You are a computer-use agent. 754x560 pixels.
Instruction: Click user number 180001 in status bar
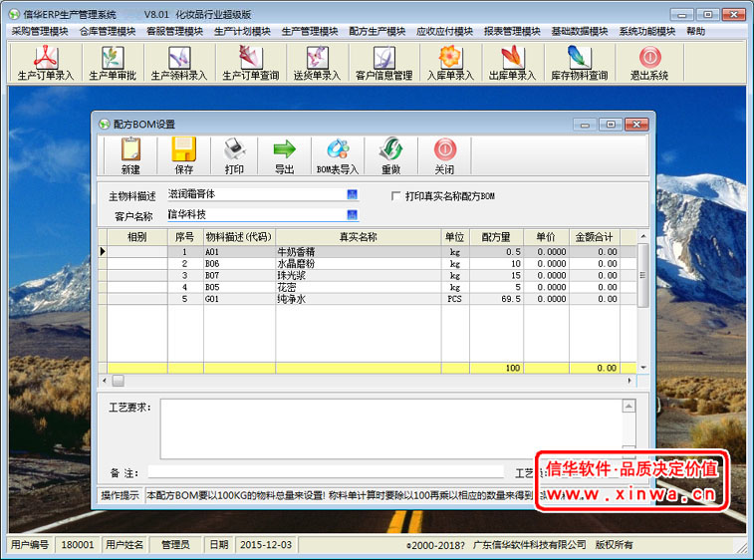[78, 545]
